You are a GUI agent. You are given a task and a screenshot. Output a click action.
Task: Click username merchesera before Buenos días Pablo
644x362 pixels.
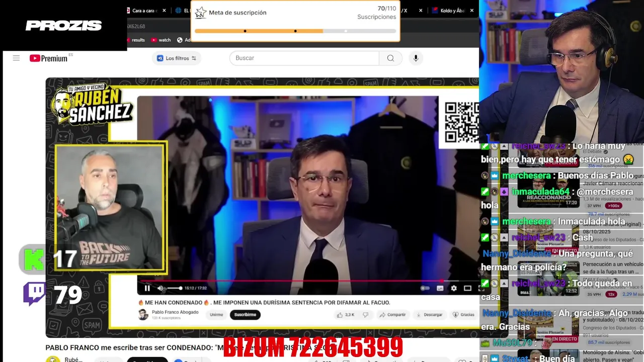pyautogui.click(x=526, y=176)
